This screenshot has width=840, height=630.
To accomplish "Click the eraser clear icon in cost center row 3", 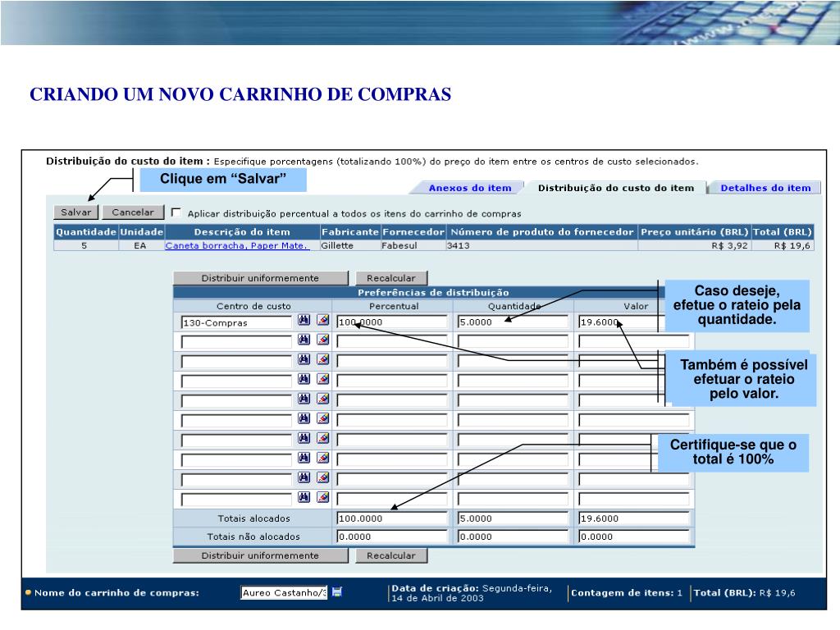I will point(322,359).
